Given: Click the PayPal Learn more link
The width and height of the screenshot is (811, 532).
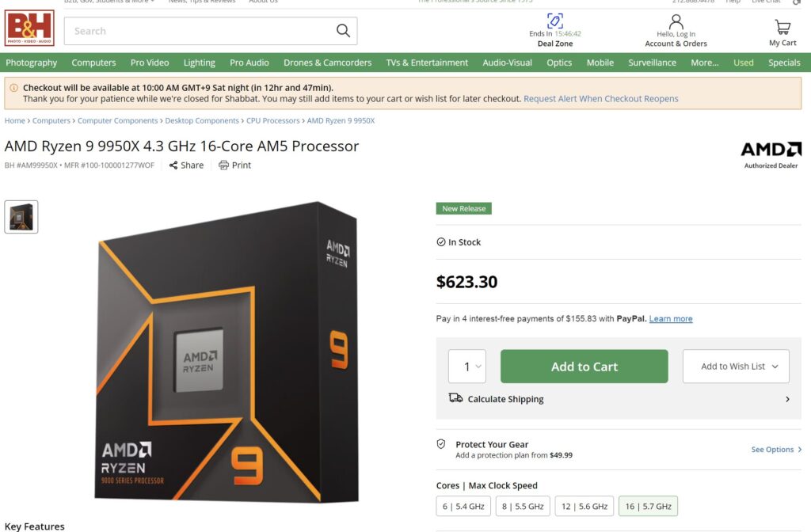Looking at the screenshot, I should pyautogui.click(x=671, y=318).
